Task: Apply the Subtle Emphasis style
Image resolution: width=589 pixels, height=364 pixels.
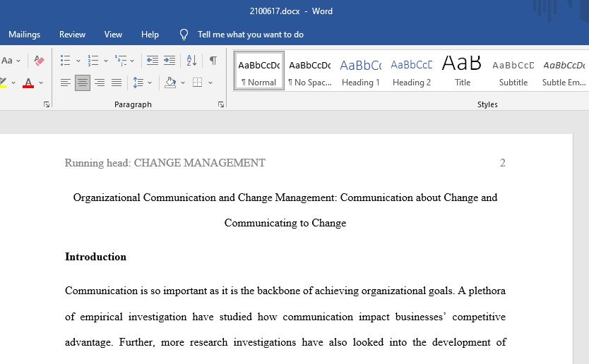Action: tap(564, 71)
